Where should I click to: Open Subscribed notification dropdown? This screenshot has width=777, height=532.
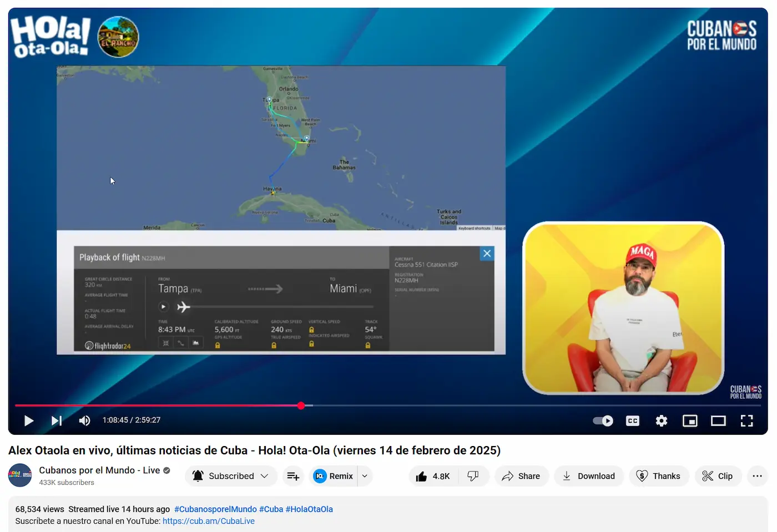231,476
